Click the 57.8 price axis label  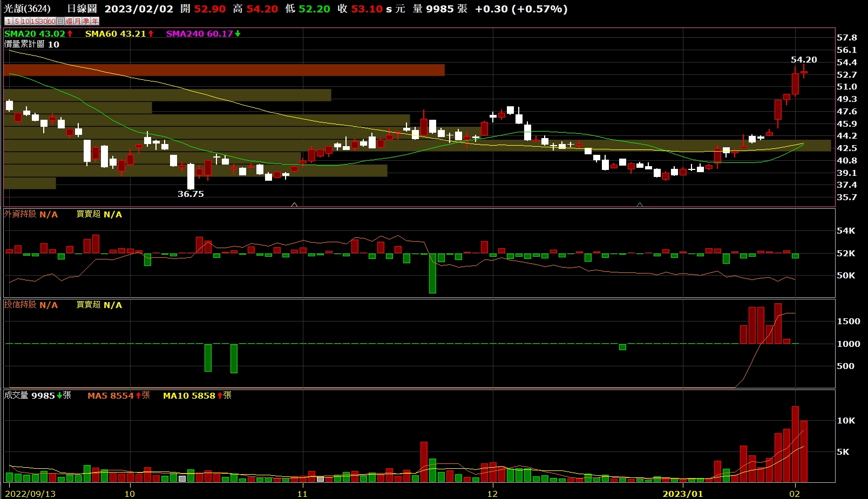click(847, 38)
